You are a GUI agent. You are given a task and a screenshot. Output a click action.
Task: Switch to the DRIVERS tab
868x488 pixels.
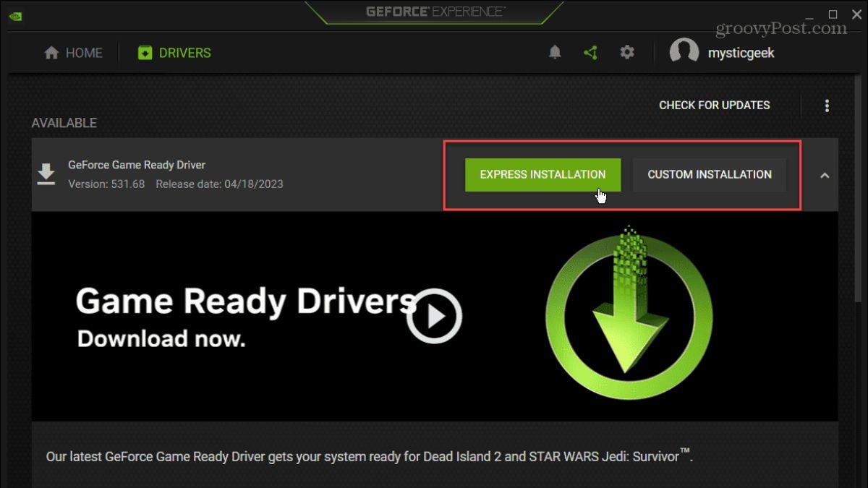click(174, 53)
